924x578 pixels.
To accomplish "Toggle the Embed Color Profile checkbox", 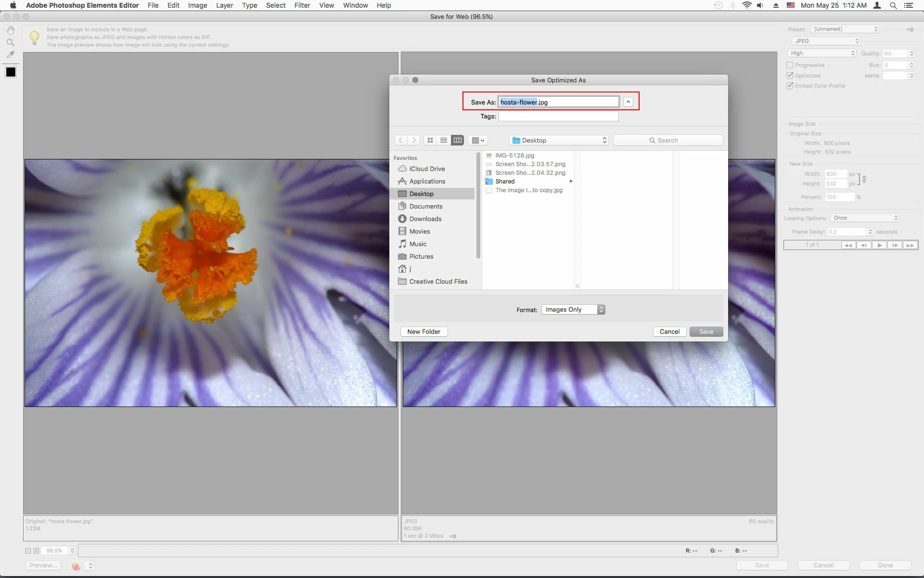I will (790, 86).
